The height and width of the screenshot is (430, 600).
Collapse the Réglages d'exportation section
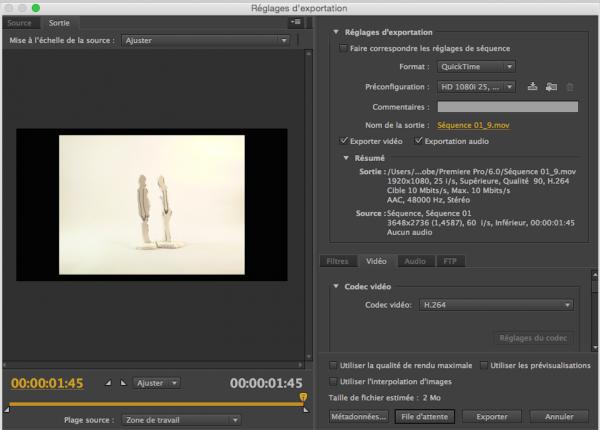tap(336, 32)
